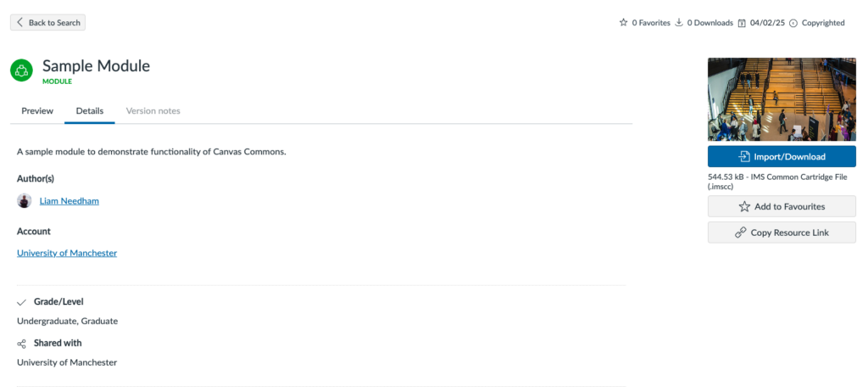Click the Copy Resource Link button
Image resolution: width=868 pixels, height=387 pixels.
click(x=782, y=233)
